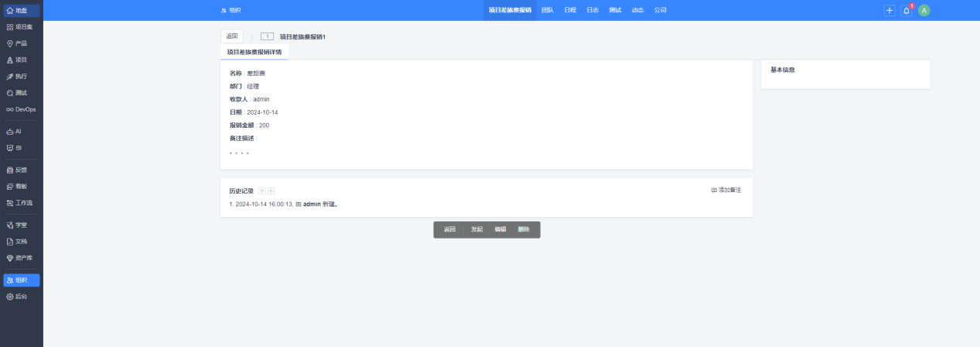This screenshot has width=980, height=347.
Task: Select the 项目差旅费报销详情 tab
Action: click(x=254, y=52)
